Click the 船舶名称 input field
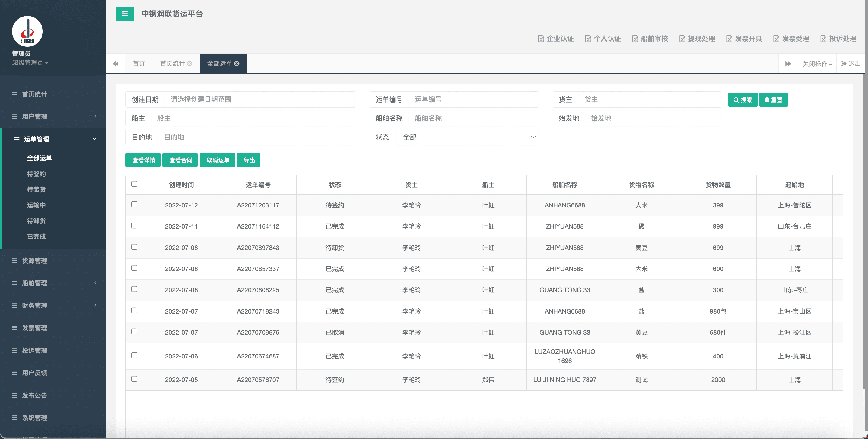Screen dimensions: 868x439 pyautogui.click(x=473, y=118)
